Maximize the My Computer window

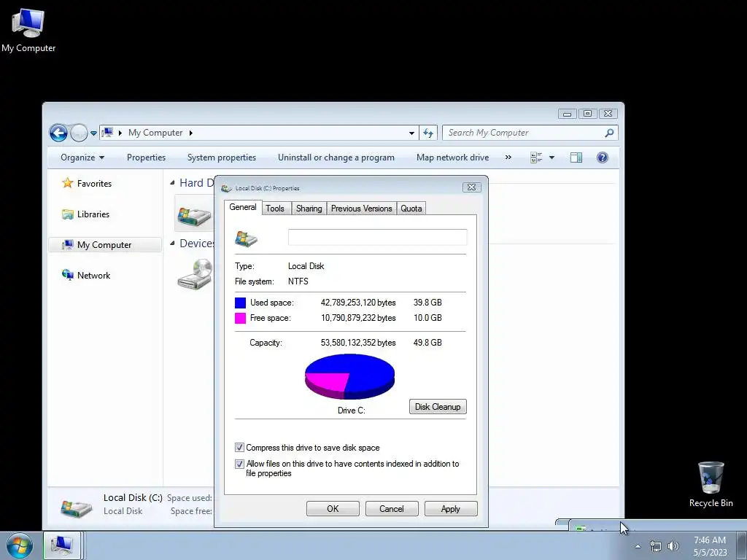(x=587, y=113)
